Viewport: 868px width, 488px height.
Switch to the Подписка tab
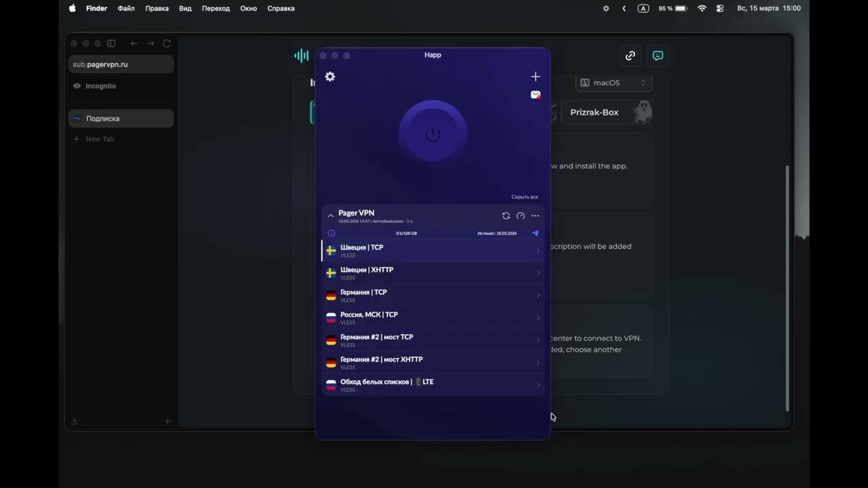click(x=121, y=119)
